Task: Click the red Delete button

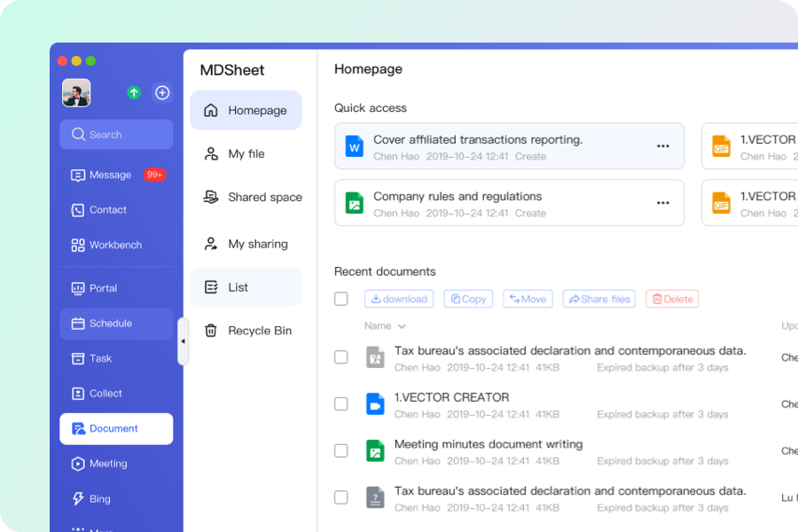Action: pyautogui.click(x=672, y=299)
